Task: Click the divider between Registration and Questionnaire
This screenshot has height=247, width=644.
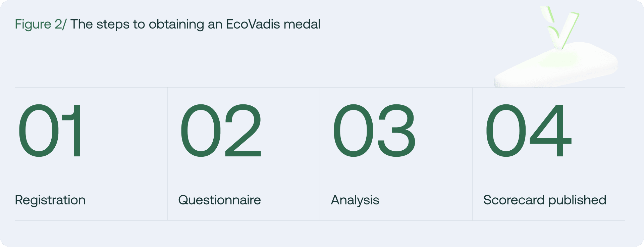Action: pos(167,154)
